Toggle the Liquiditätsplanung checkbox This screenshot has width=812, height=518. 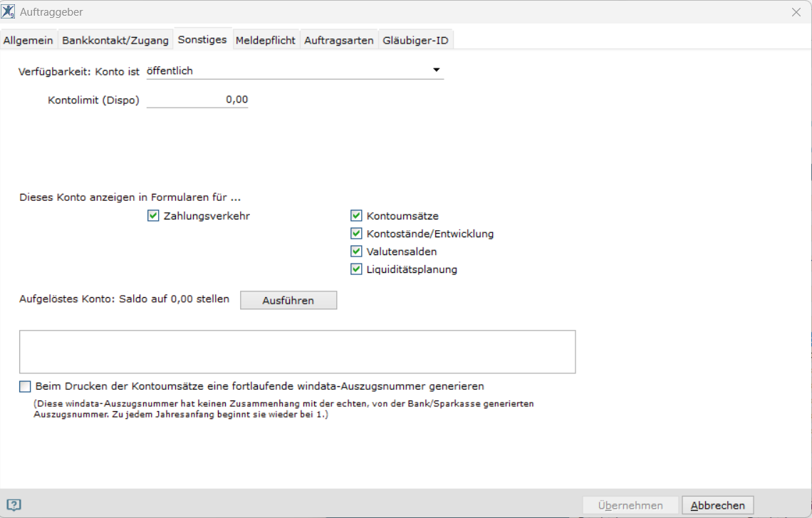355,269
